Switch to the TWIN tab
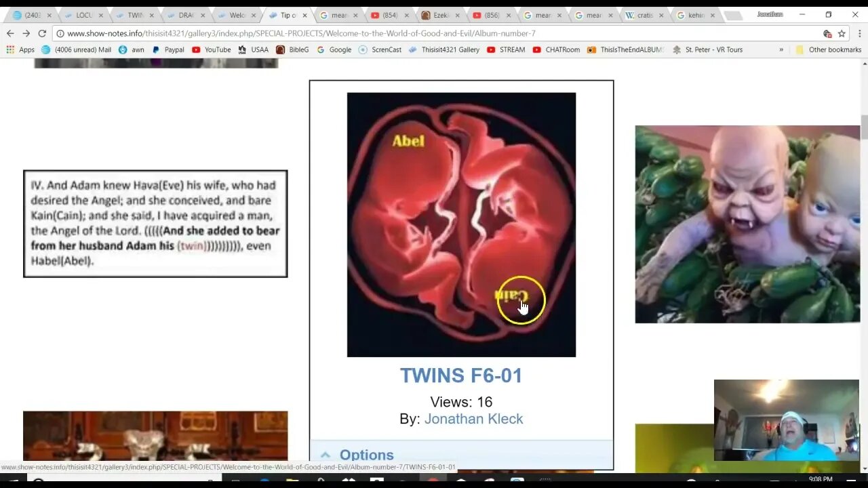 tap(132, 15)
